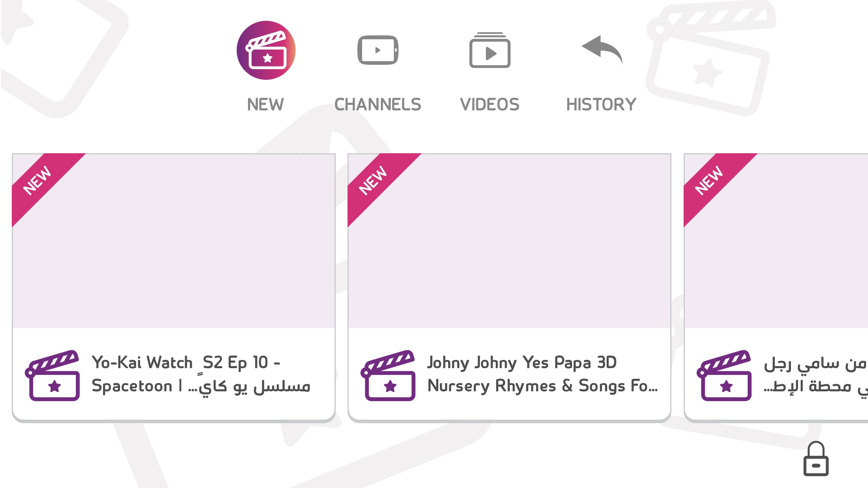Switch to the NEW tab label
868x488 pixels.
coord(265,105)
